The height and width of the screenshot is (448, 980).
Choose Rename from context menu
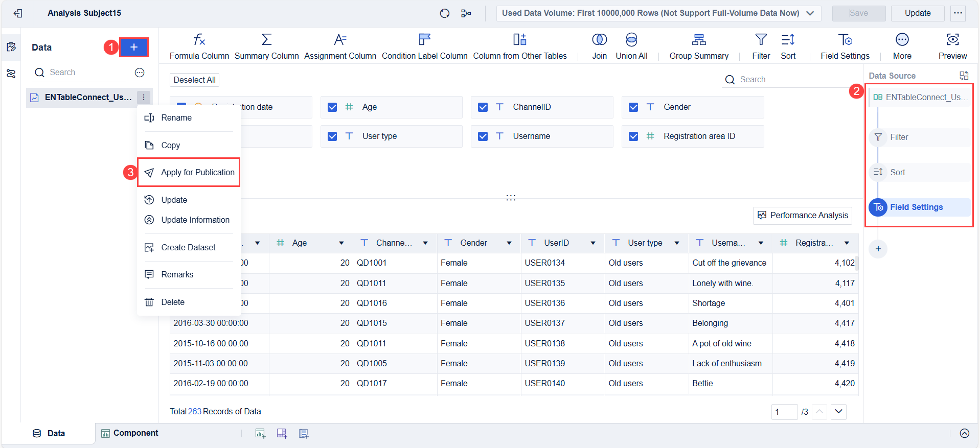189,118
